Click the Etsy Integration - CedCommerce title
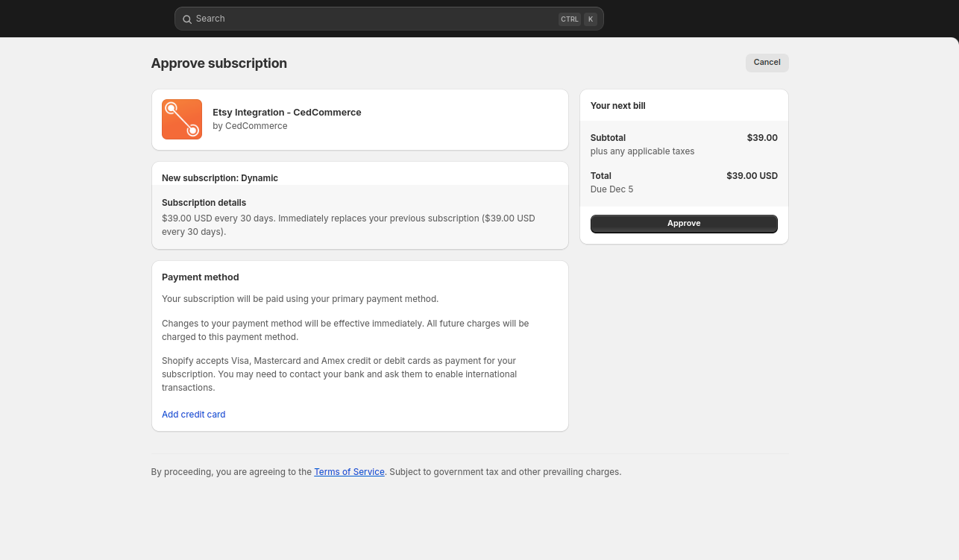 point(286,113)
